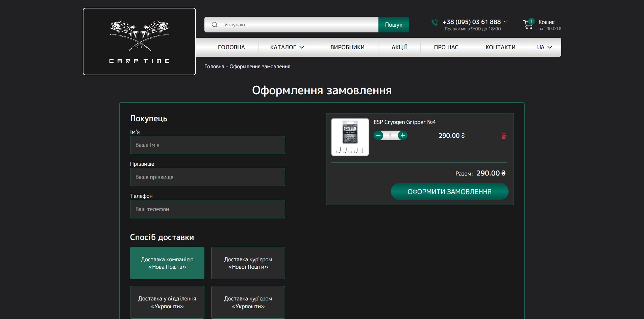Click the Ваш телефон input field

(x=207, y=209)
